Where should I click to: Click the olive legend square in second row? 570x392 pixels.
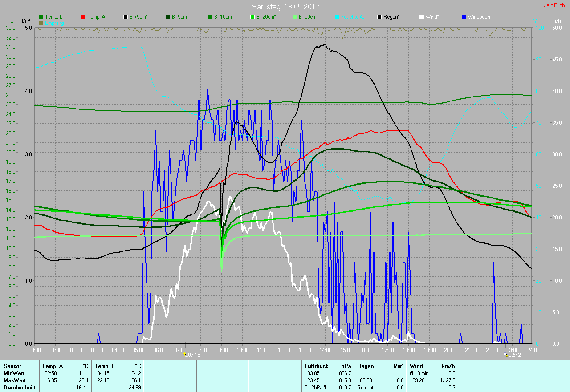41,23
